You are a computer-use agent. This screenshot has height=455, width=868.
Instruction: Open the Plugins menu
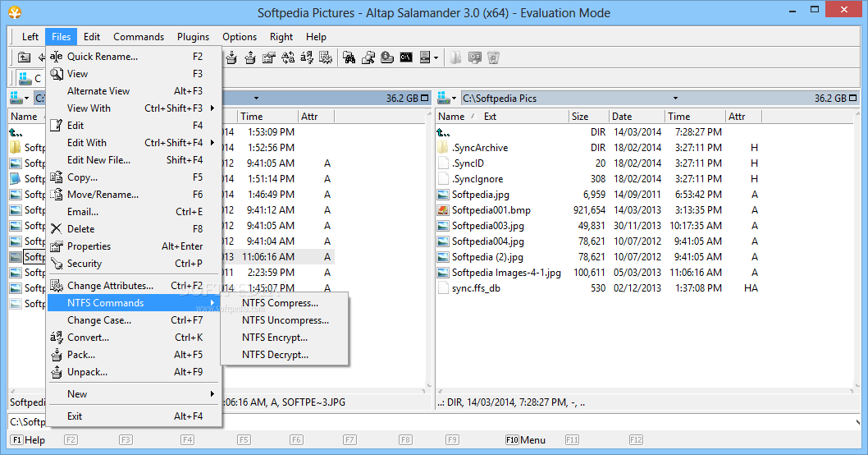(193, 37)
